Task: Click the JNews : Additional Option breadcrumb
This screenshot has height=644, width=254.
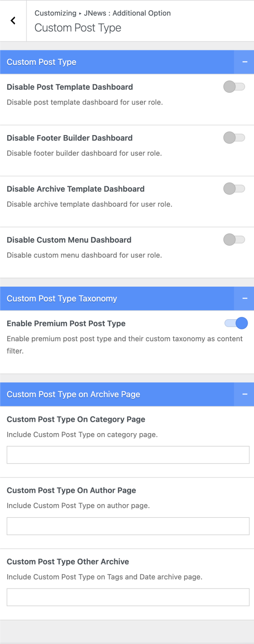Action: [127, 13]
